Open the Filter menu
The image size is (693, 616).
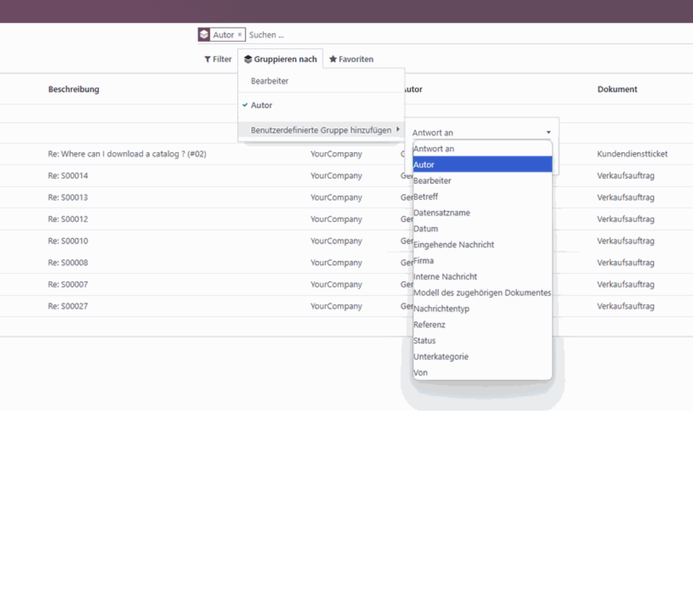tap(218, 59)
